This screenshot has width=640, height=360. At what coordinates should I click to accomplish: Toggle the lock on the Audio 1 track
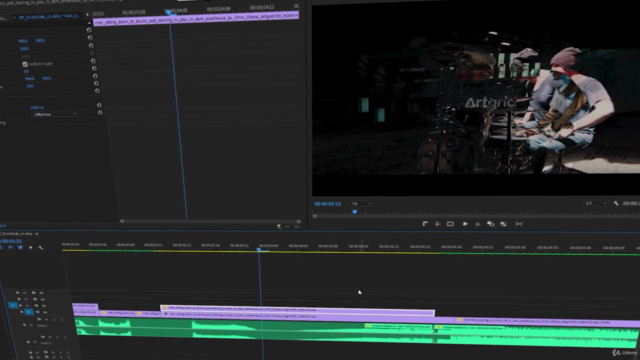point(24,325)
